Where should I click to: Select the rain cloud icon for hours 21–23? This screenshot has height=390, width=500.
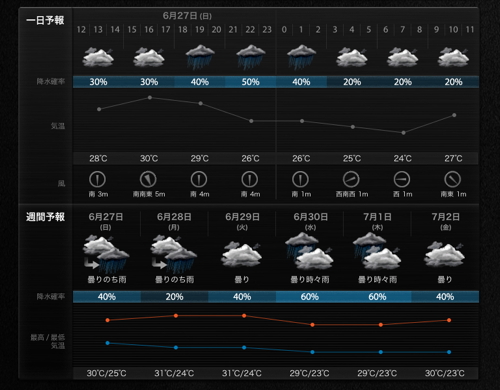coord(251,57)
